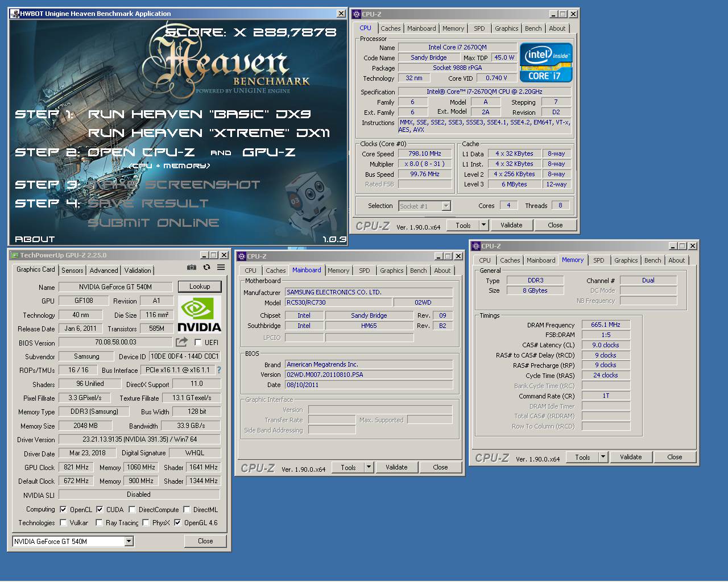Toggle the UEFI checkbox
Screen dimensions: 728x582
[198, 342]
